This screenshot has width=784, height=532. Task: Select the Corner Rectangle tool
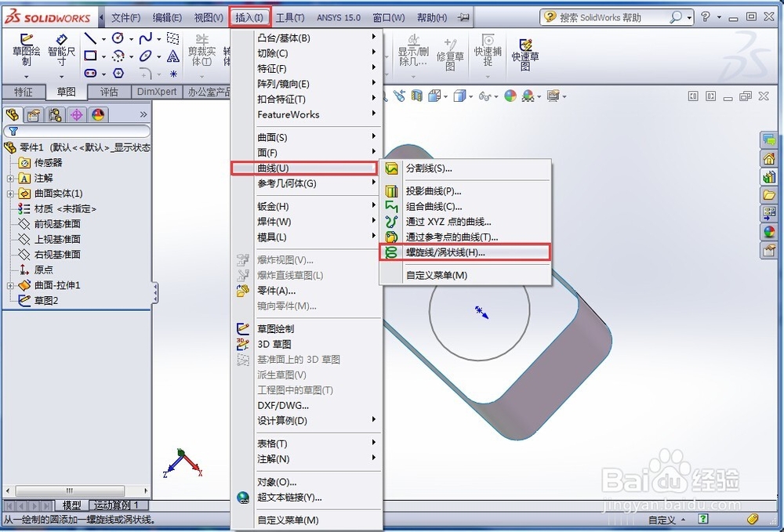[90, 56]
